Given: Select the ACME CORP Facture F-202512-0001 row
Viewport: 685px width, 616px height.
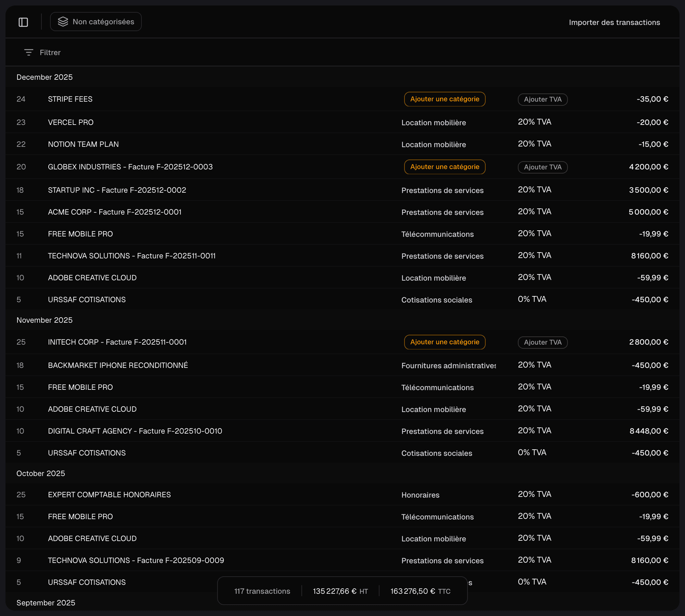Looking at the screenshot, I should [115, 212].
